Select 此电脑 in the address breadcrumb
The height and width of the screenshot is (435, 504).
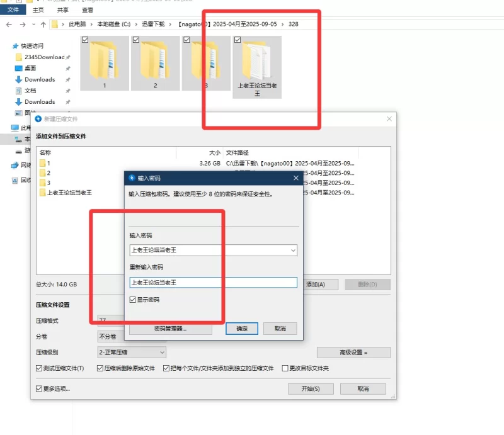click(77, 24)
